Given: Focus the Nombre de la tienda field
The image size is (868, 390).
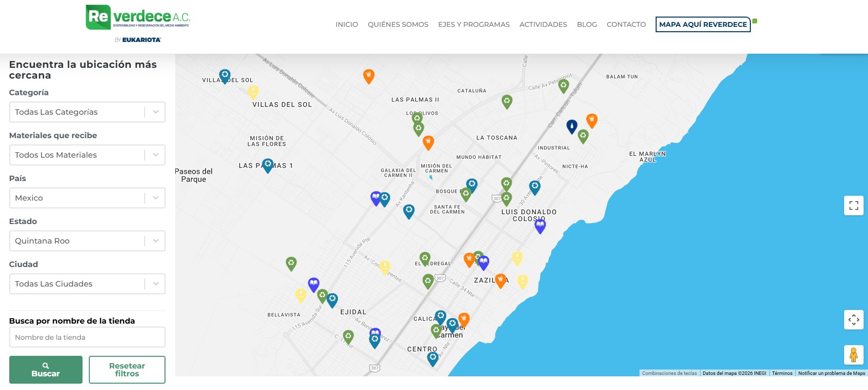Looking at the screenshot, I should 87,337.
